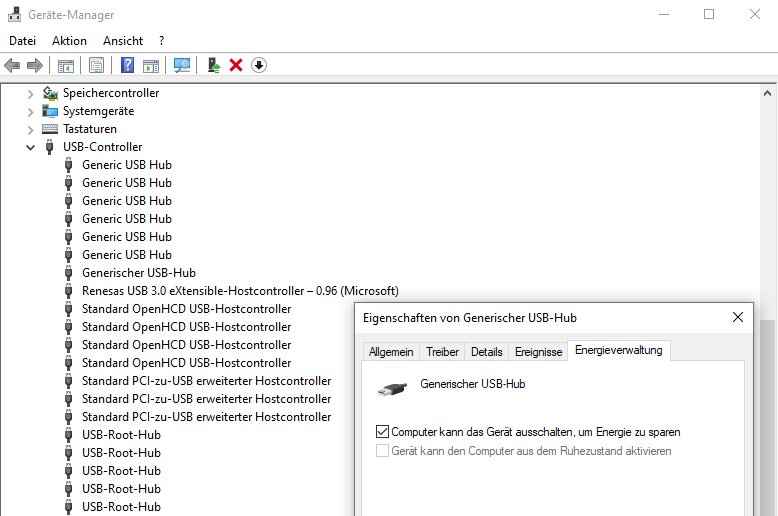This screenshot has height=516, width=778.
Task: Open the properties sheet toolbar icon
Action: (96, 65)
